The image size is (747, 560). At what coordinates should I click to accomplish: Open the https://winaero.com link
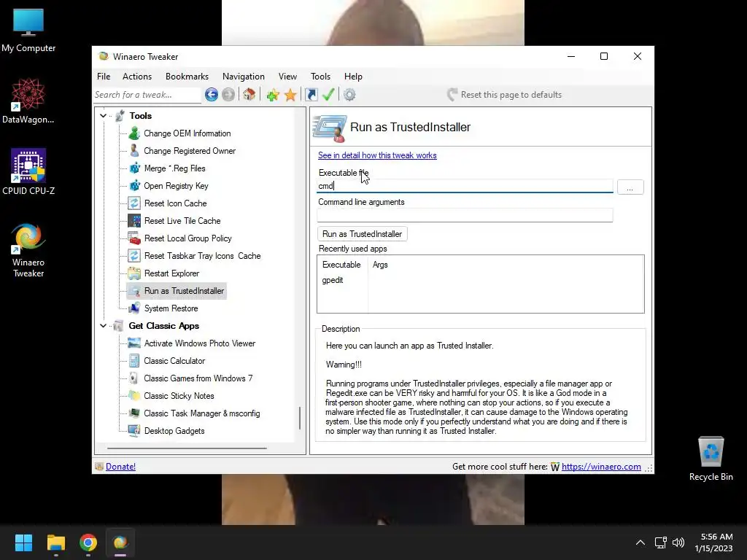tap(601, 467)
